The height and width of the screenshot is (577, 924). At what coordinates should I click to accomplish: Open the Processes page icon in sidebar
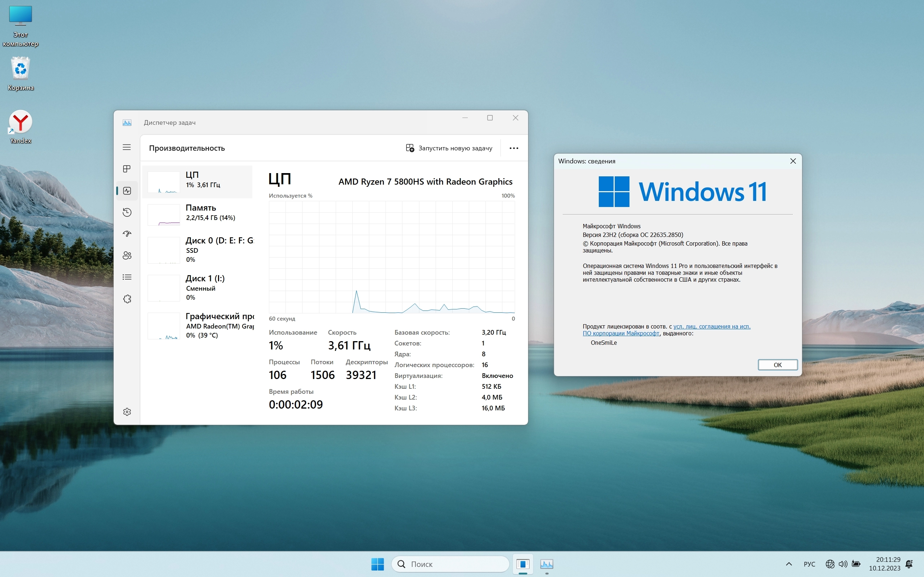(x=127, y=169)
